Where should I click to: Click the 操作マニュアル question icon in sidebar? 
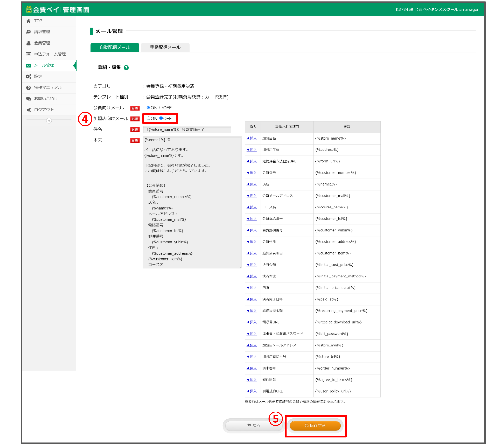(29, 88)
